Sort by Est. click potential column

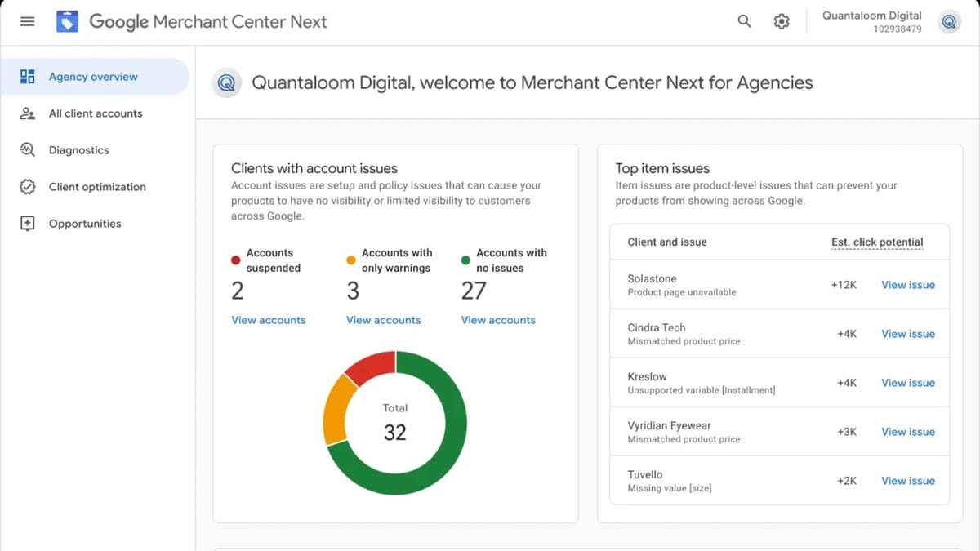pos(877,242)
